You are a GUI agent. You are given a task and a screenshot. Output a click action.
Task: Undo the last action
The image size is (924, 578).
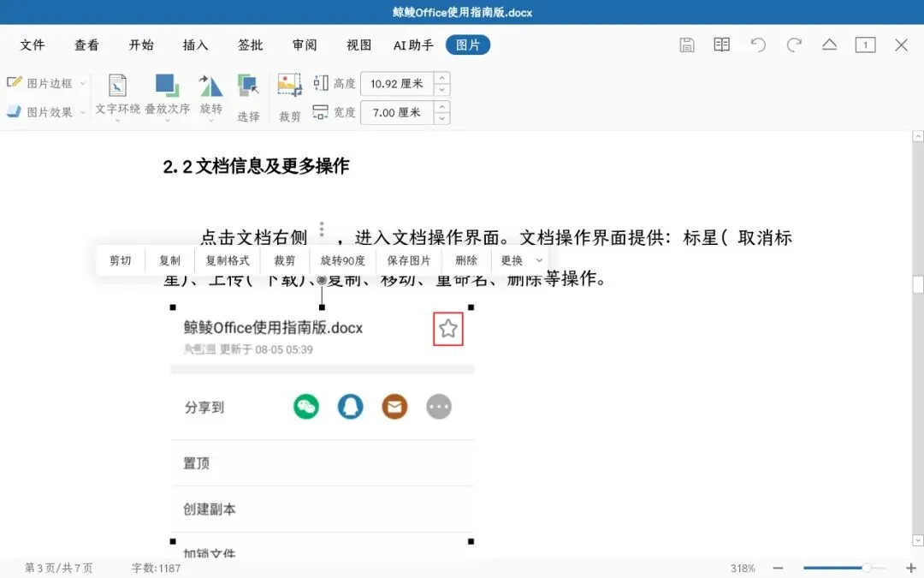(x=758, y=45)
